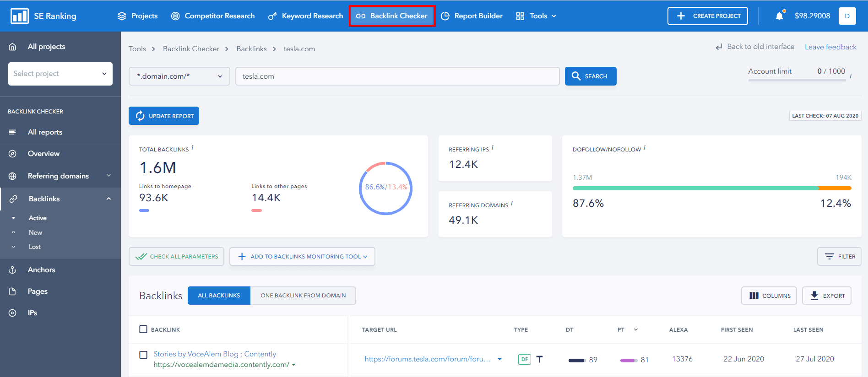Click the Dofollow/Nofollow info icon
This screenshot has width=868, height=377.
pos(644,148)
